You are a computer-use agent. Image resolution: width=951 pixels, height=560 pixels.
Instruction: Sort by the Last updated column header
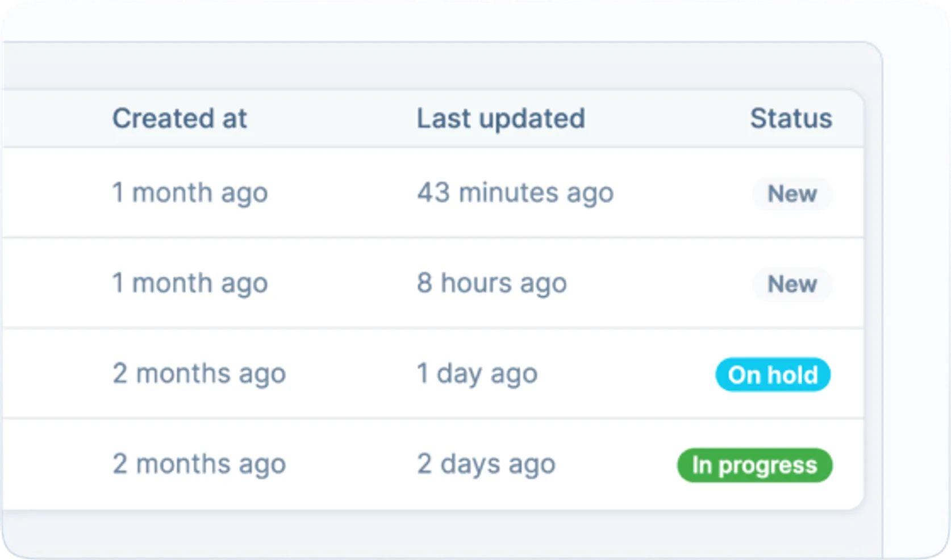(x=500, y=119)
